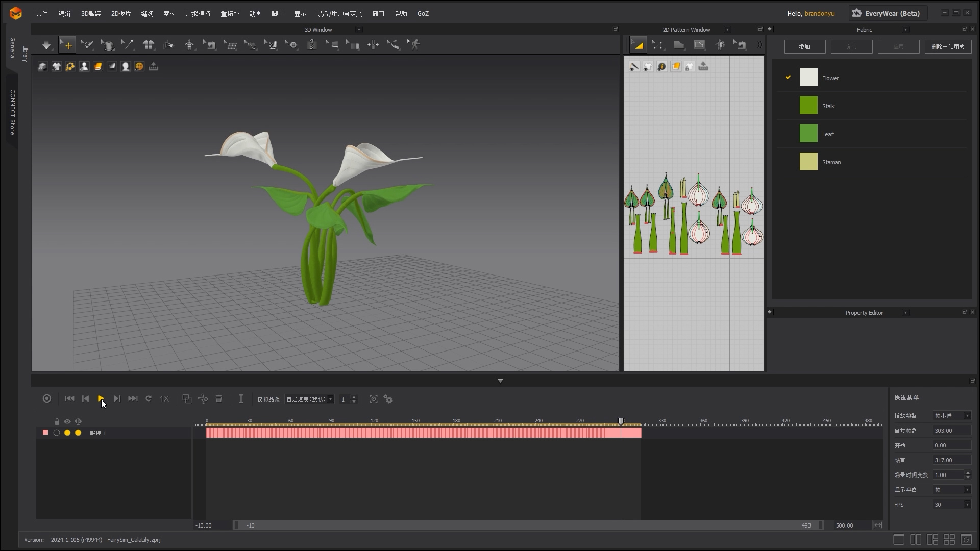Open the simulation quality dropdown showing 普通速度
Viewport: 980px width, 551px height.
point(309,399)
